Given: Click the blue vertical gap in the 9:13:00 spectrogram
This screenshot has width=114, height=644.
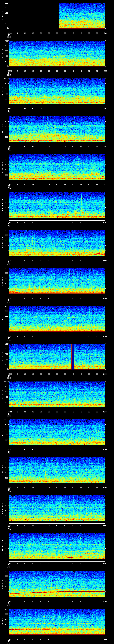Looking at the screenshot, I should (73, 356).
